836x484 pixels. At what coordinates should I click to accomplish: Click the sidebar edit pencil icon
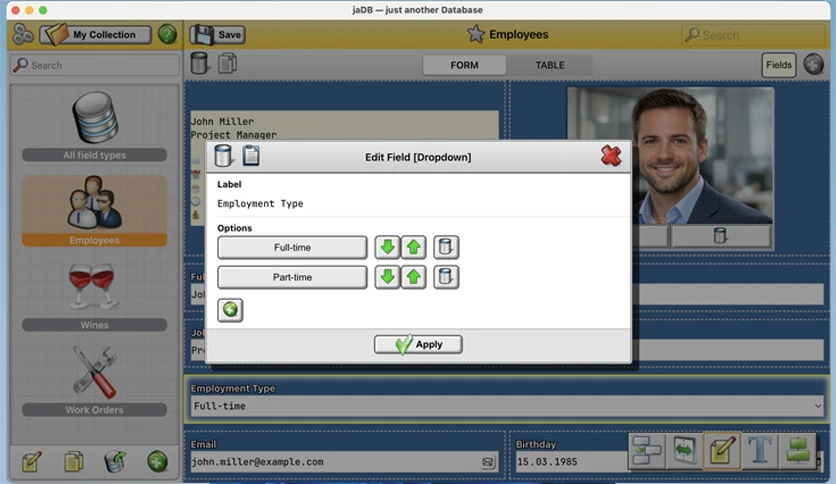pyautogui.click(x=31, y=461)
